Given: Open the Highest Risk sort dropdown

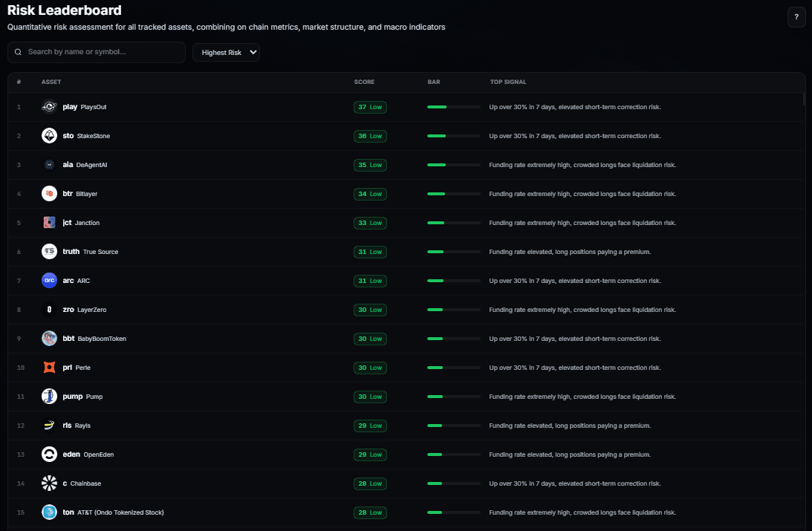Looking at the screenshot, I should coord(227,52).
